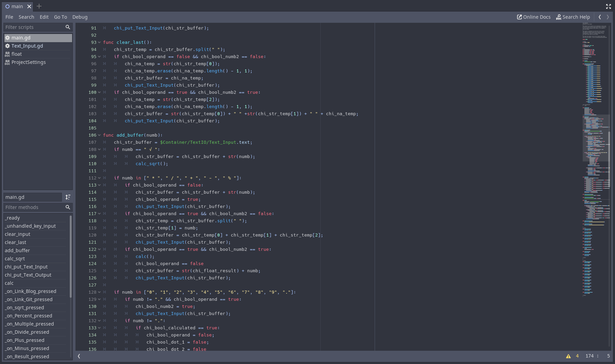Open Online Docs
The image size is (615, 364).
click(x=534, y=17)
